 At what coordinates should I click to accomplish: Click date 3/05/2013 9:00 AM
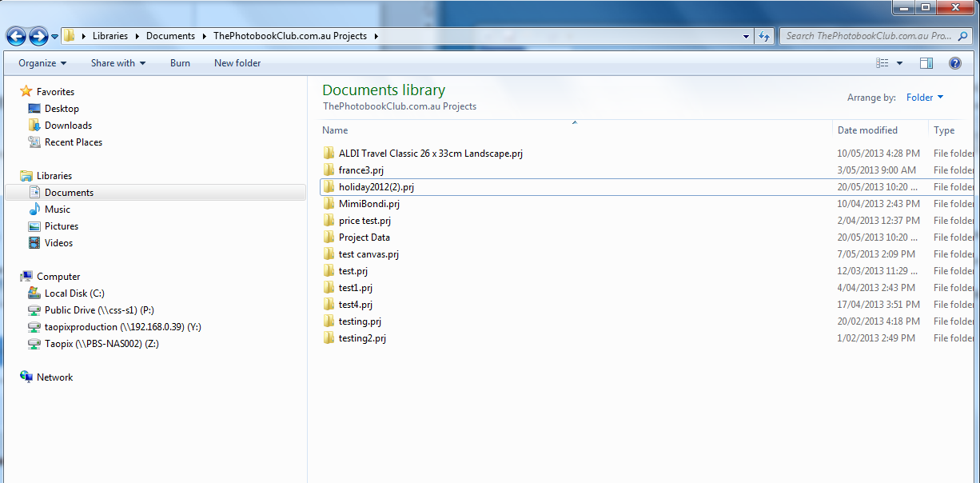point(877,170)
